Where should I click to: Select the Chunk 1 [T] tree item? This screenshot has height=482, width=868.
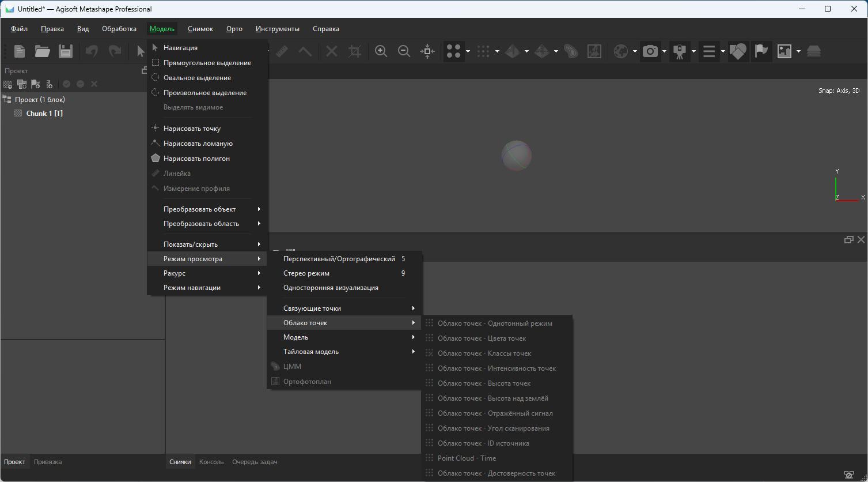point(44,114)
